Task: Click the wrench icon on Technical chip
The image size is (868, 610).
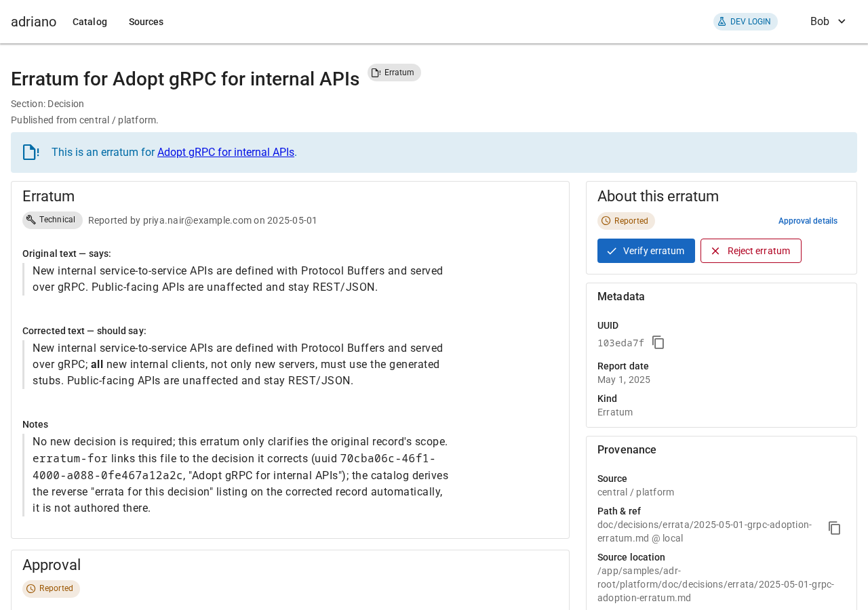Action: [x=31, y=220]
